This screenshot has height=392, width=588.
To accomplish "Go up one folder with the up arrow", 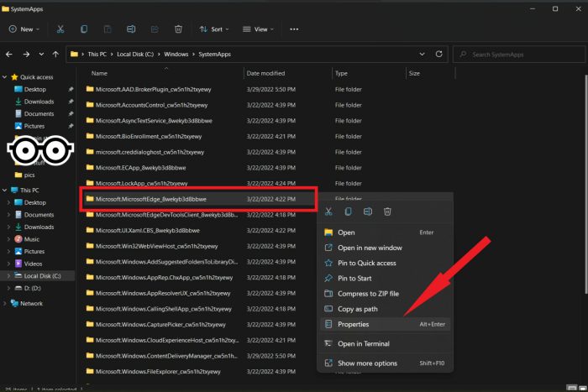I will 55,55.
